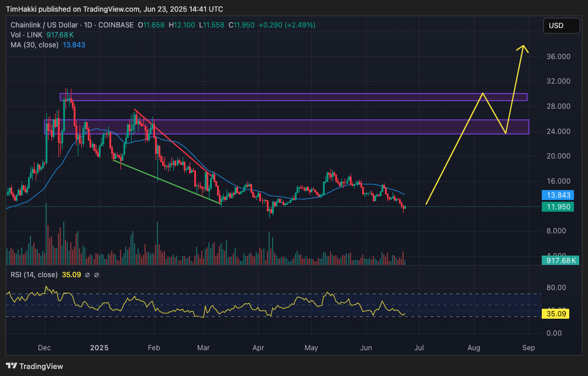Select the upper thin purple resistance rectangle

pos(293,97)
